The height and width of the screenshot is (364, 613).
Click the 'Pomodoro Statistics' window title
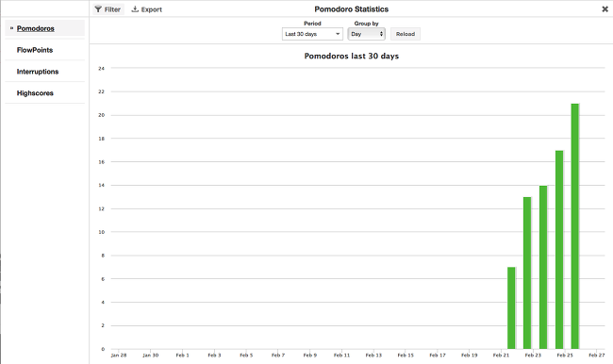352,9
